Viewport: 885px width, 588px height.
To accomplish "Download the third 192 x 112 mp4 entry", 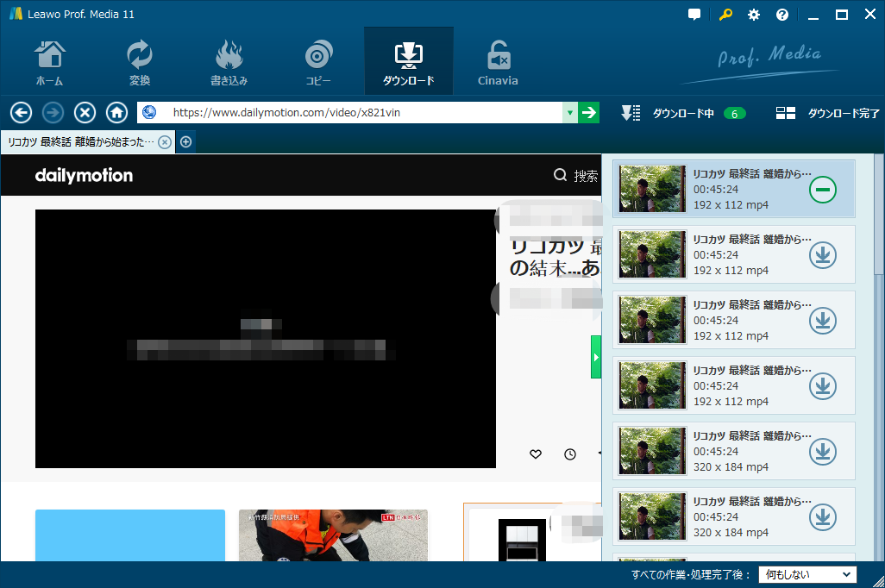I will (823, 321).
